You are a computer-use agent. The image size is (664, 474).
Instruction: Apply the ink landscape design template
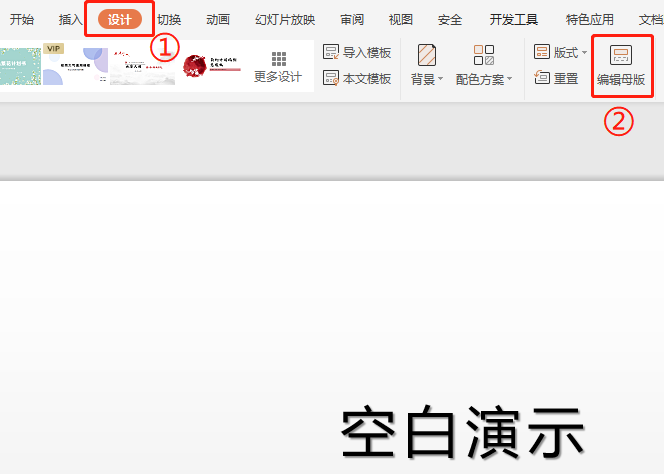pyautogui.click(x=143, y=67)
